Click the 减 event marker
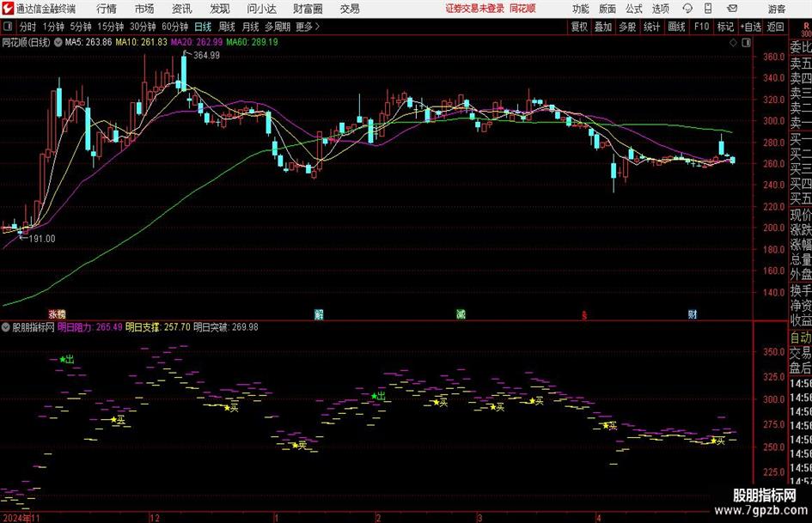This screenshot has height=523, width=812. 461,313
